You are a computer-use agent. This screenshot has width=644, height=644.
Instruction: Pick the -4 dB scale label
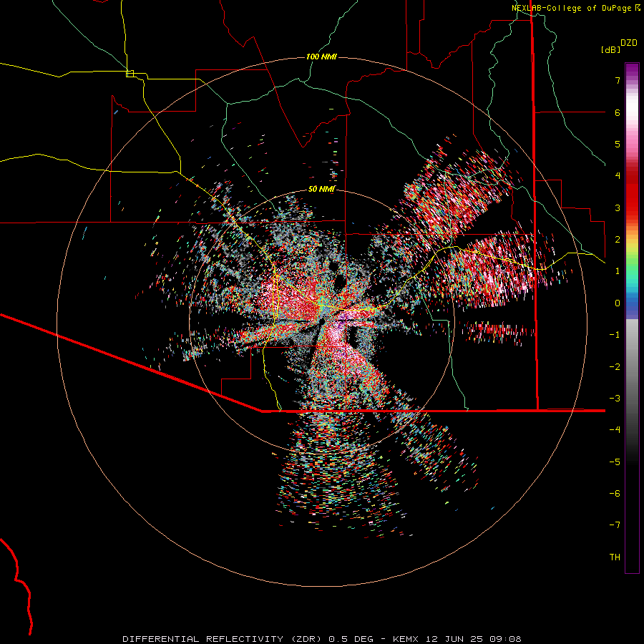[615, 430]
